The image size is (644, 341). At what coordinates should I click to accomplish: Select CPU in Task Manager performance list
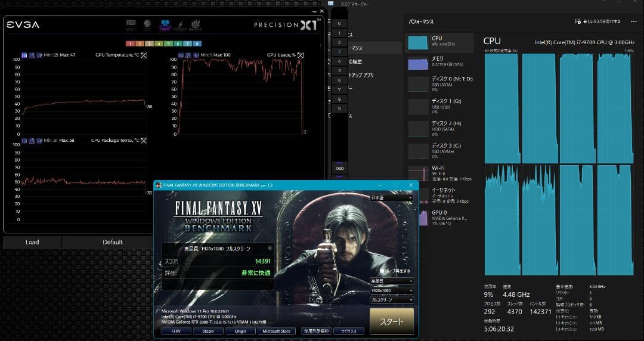pos(439,42)
